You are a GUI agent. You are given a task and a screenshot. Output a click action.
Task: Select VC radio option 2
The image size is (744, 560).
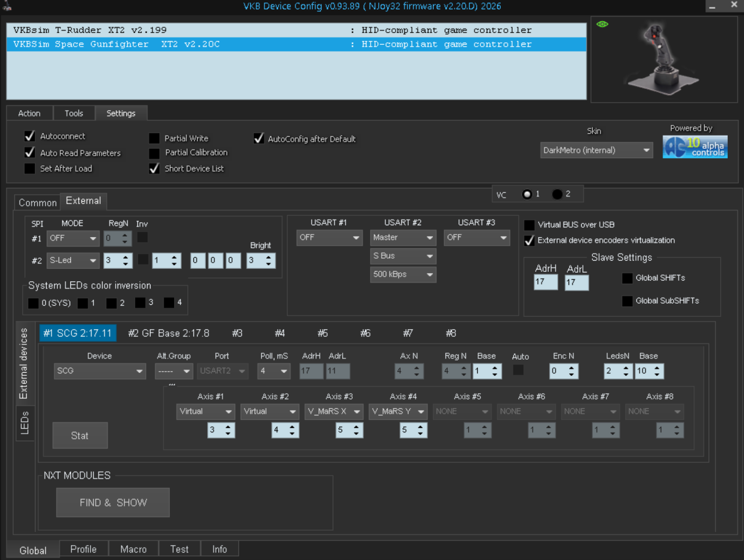point(557,194)
